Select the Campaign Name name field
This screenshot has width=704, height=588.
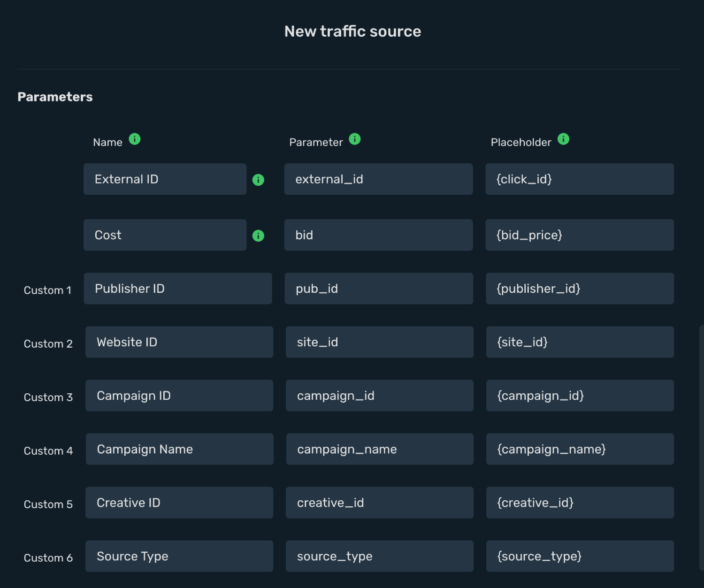click(x=180, y=449)
